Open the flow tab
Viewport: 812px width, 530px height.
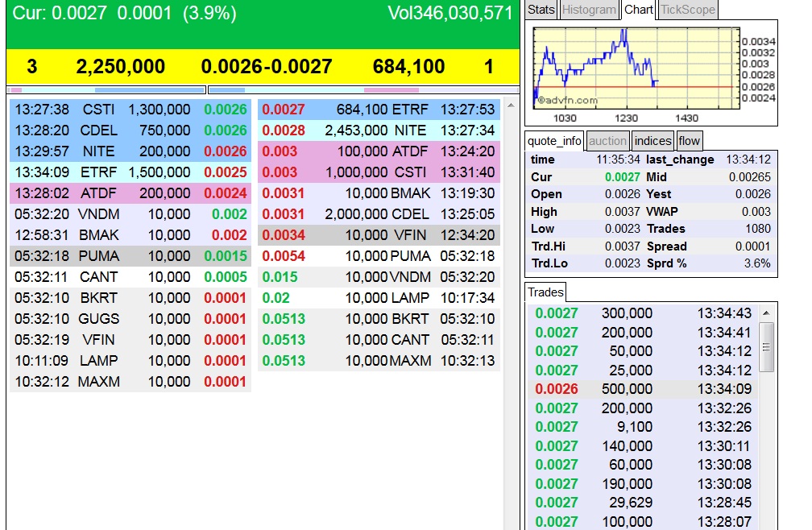(690, 140)
